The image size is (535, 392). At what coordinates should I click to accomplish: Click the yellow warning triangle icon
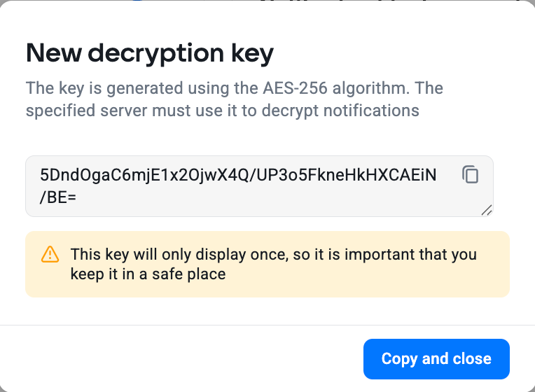[50, 254]
